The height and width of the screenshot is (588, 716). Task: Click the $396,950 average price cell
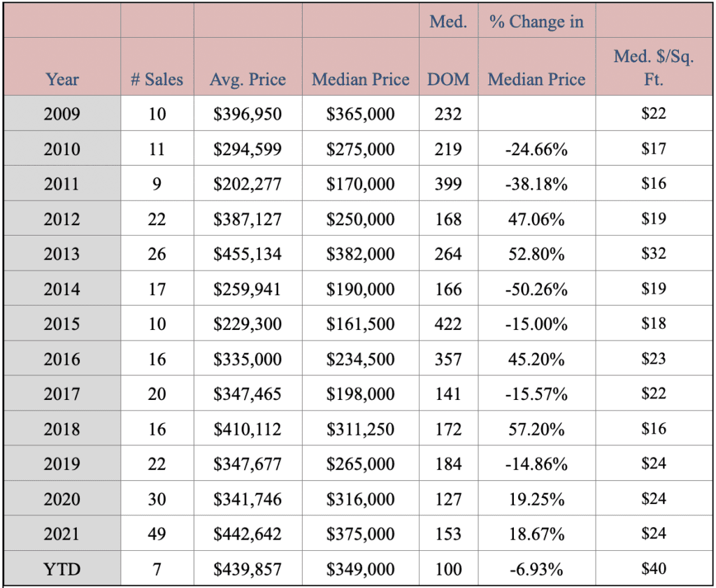248,114
